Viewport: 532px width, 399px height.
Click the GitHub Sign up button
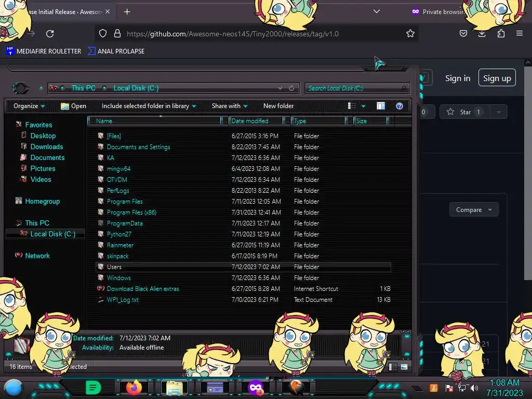[497, 78]
